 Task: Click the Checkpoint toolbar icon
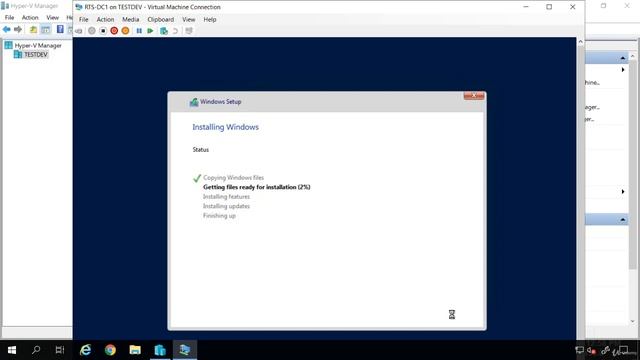pos(164,31)
